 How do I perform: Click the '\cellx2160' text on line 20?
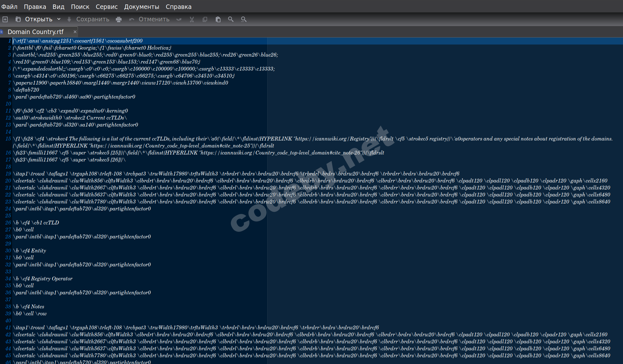click(x=596, y=181)
